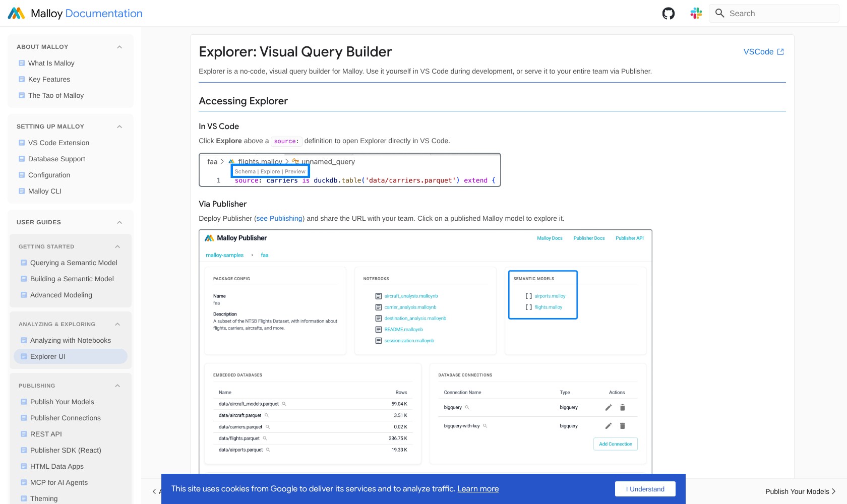The width and height of the screenshot is (847, 504).
Task: Open REST API page
Action: click(46, 434)
